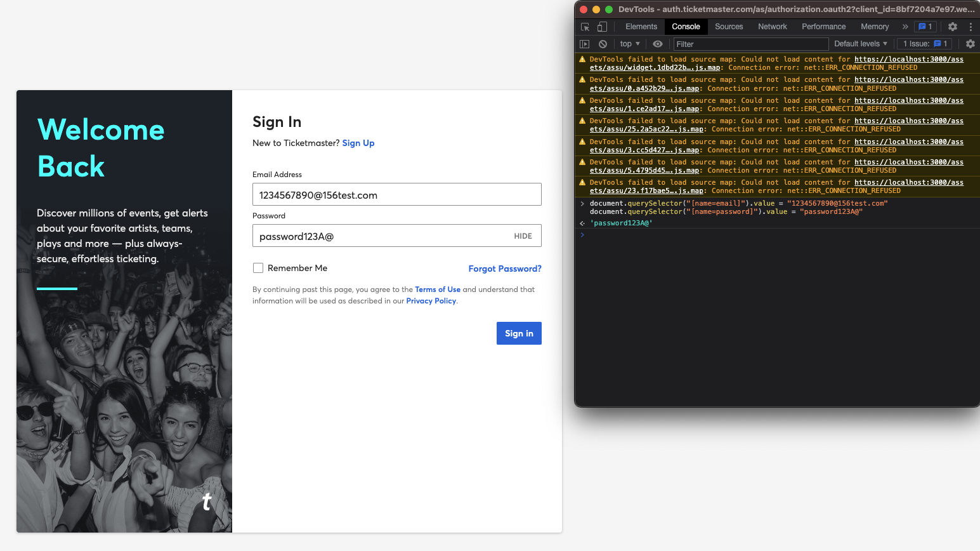
Task: Open console settings gear beside issues counter
Action: coord(970,44)
